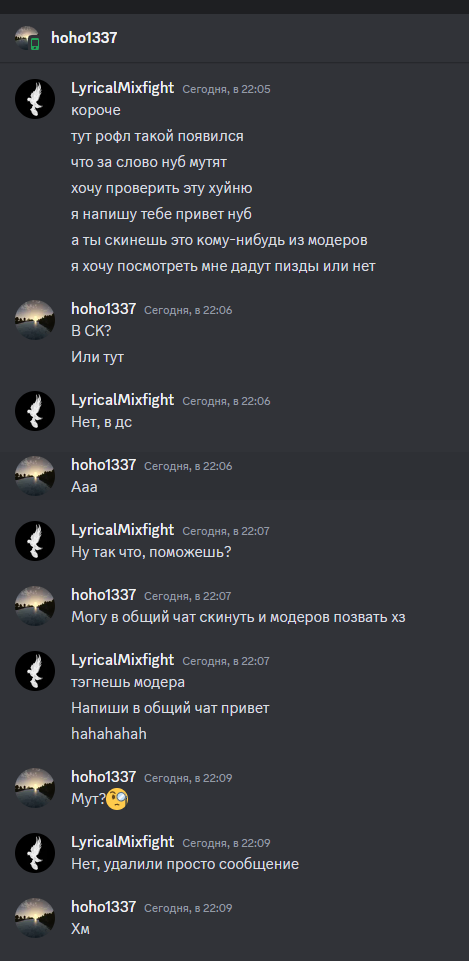Click the mobile status indicator on header avatar
Screen dimensions: 469x961
click(35, 44)
